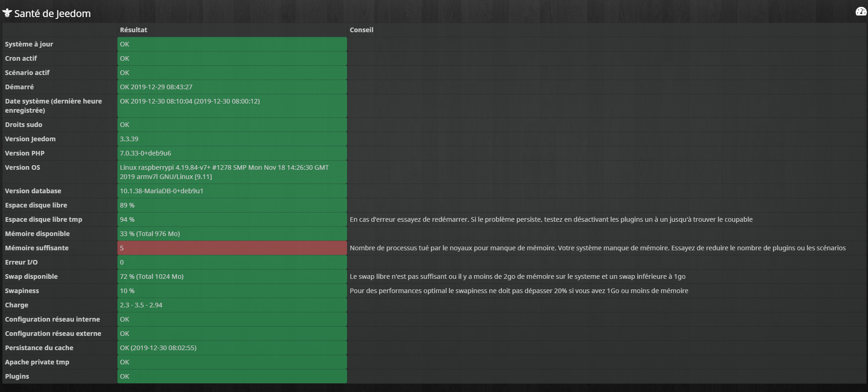Select the swap value '72 % (Total 1024 Mo)'

tap(152, 277)
